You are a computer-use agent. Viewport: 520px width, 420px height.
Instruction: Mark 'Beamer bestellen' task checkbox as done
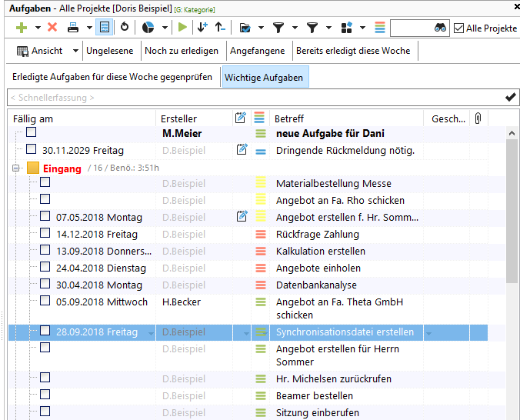tap(45, 395)
